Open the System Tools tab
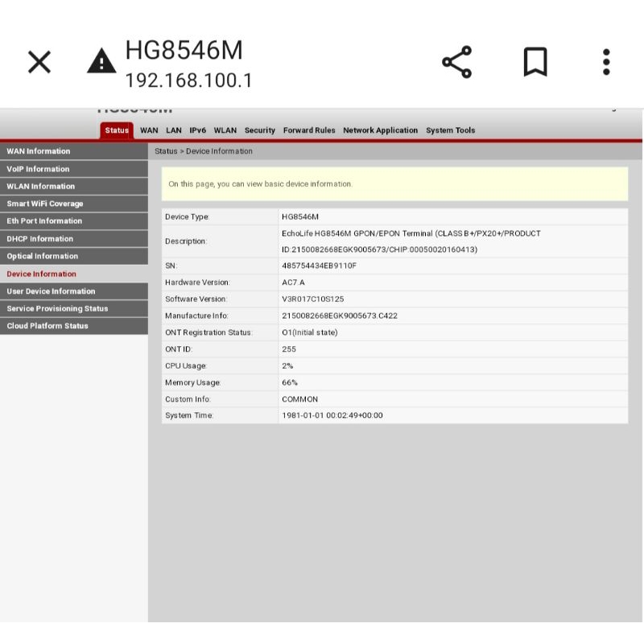Viewport: 644px width, 644px height. (x=450, y=130)
